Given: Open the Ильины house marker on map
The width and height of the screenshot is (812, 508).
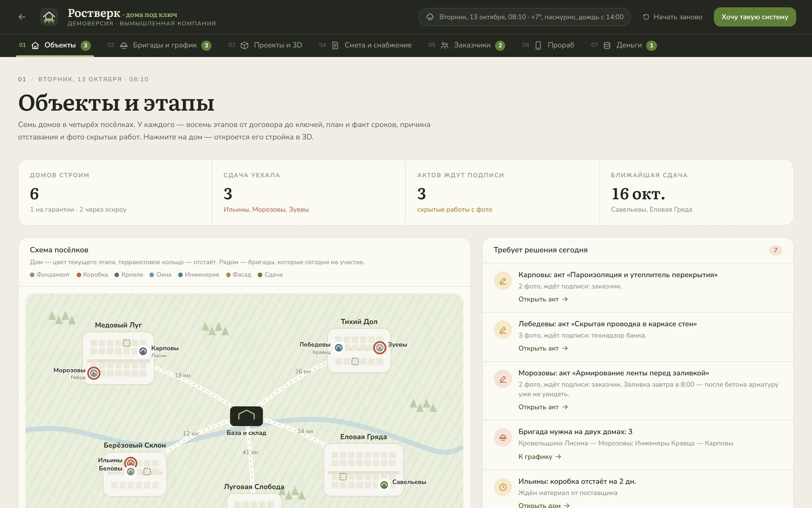Looking at the screenshot, I should 131,463.
